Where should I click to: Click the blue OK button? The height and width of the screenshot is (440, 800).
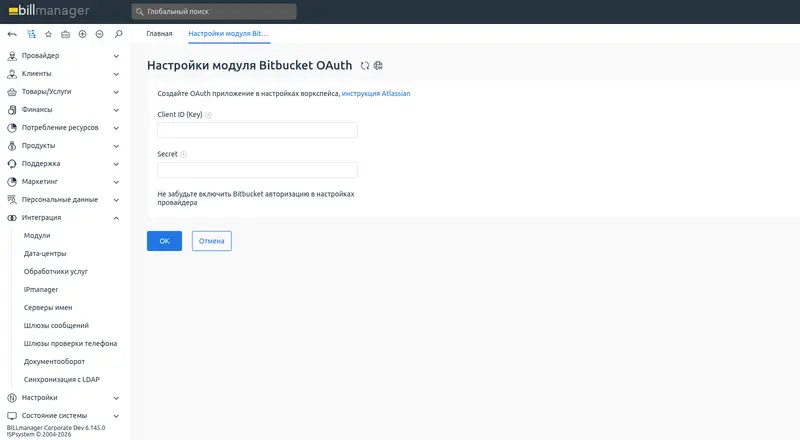pos(164,241)
